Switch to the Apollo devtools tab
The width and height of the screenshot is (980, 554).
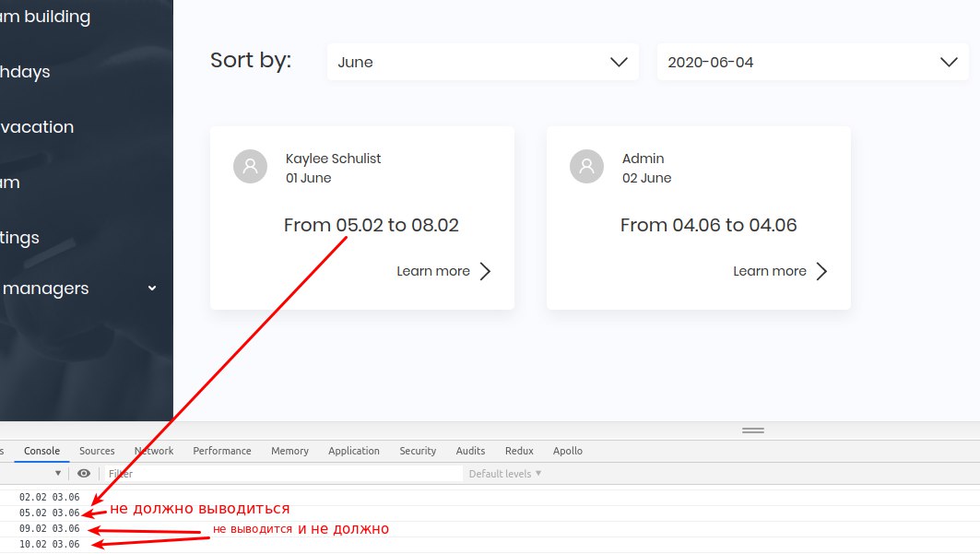coord(568,451)
